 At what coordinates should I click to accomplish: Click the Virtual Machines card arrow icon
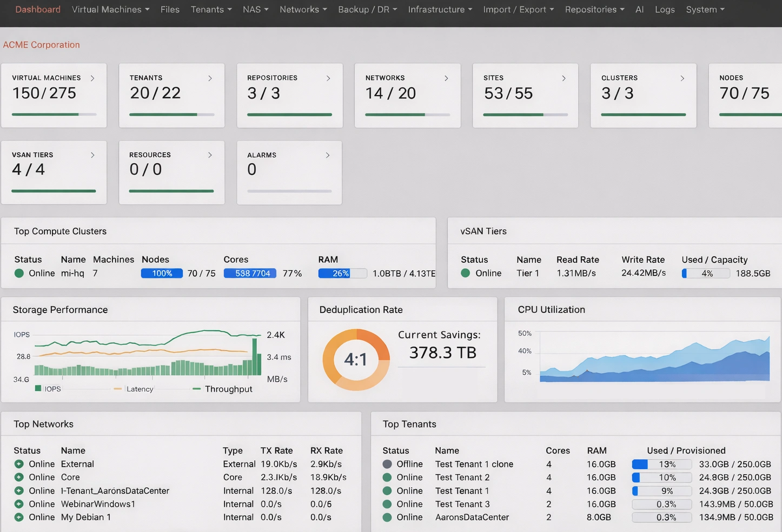click(x=92, y=78)
